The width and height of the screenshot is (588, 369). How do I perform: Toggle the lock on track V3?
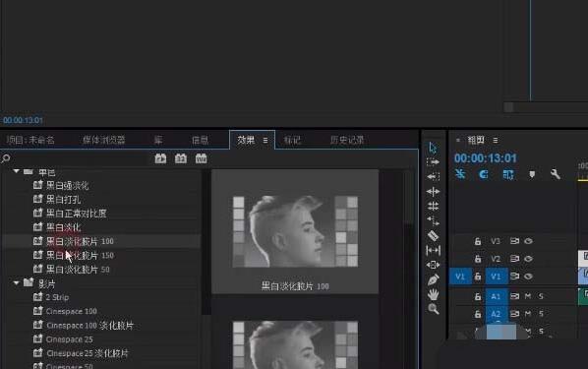(478, 241)
